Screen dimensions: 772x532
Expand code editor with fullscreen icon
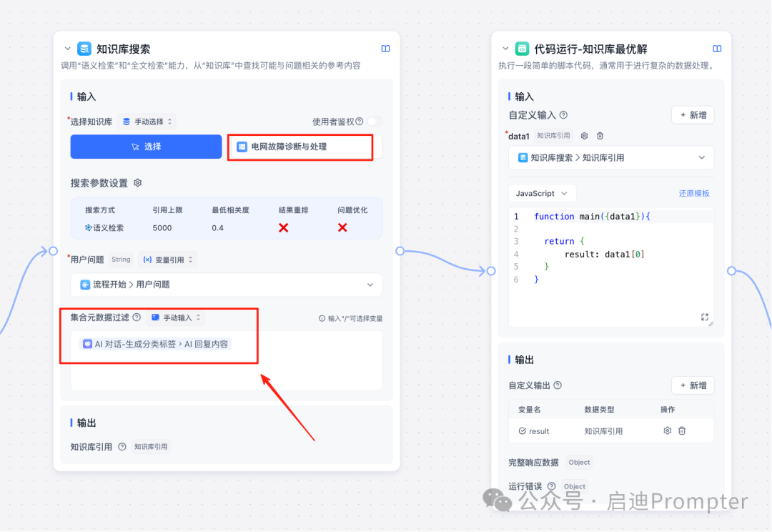point(705,317)
